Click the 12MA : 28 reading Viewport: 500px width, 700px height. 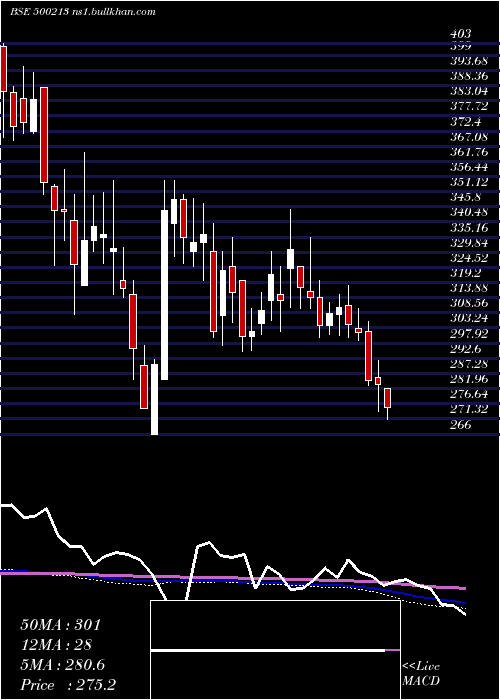(56, 645)
